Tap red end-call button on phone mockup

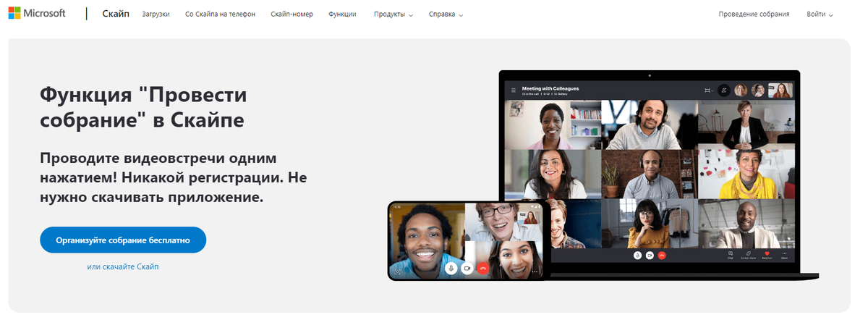[483, 268]
